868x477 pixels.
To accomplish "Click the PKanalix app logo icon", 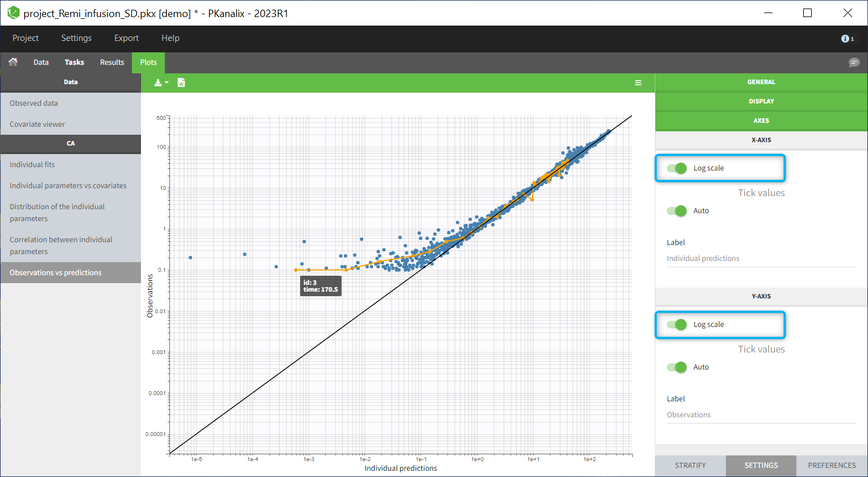I will (13, 13).
